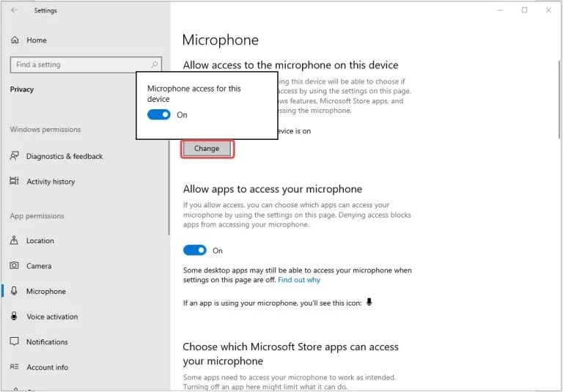Click the back arrow in Settings header
Screen dimensions: 563x392
pyautogui.click(x=15, y=10)
